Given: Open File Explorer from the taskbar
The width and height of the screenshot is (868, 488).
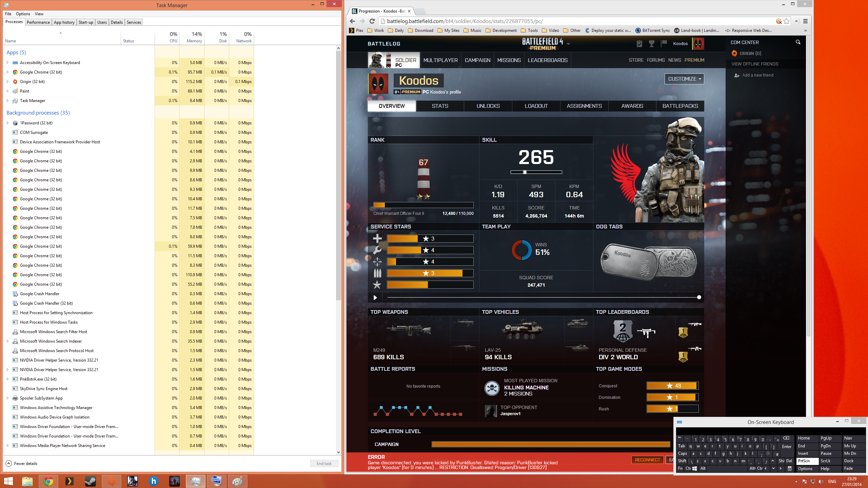Looking at the screenshot, I should pyautogui.click(x=27, y=481).
